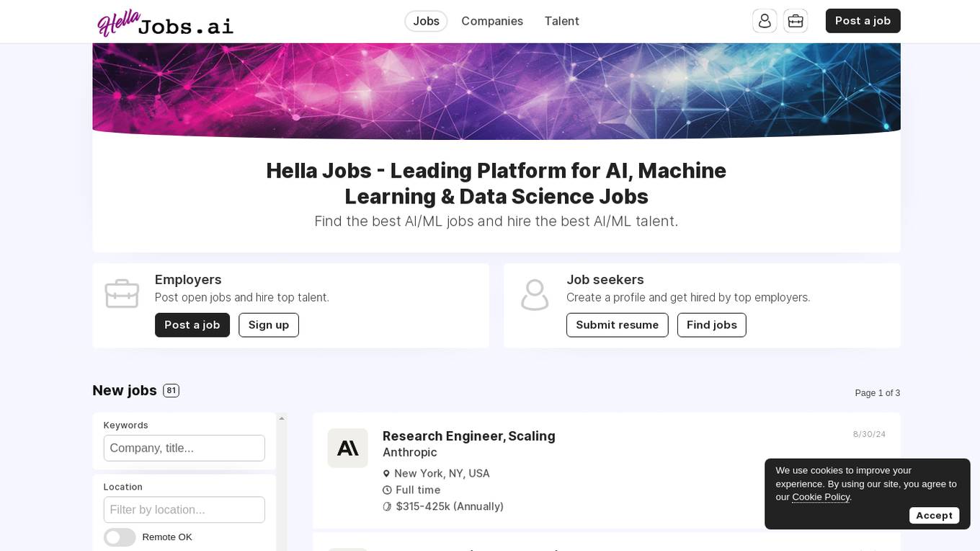The height and width of the screenshot is (551, 980).
Task: Switch to the Talent tab
Action: pos(561,21)
